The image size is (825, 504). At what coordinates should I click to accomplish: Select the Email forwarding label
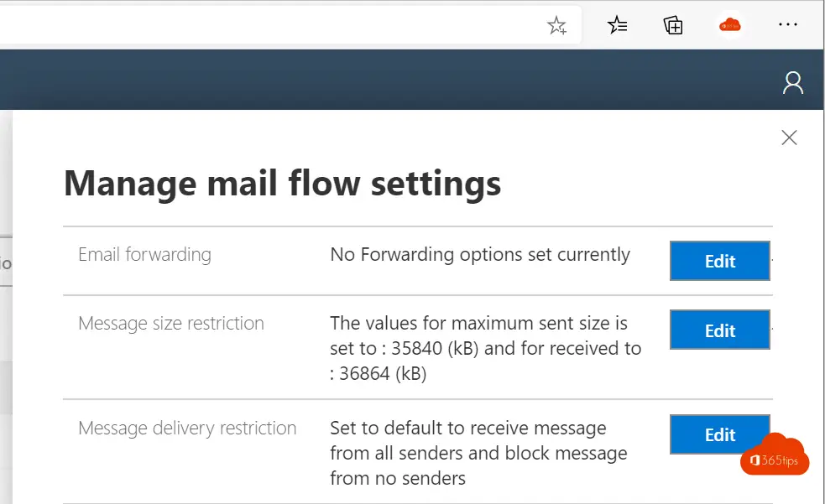pos(144,255)
